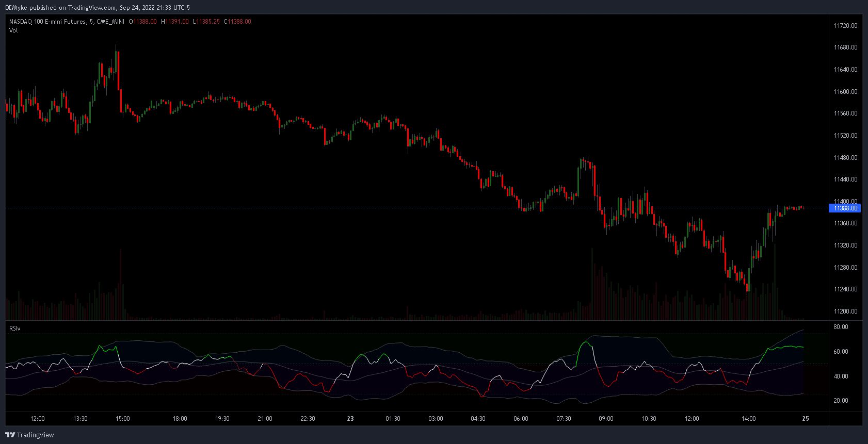Click the Vol indicator label

13,30
